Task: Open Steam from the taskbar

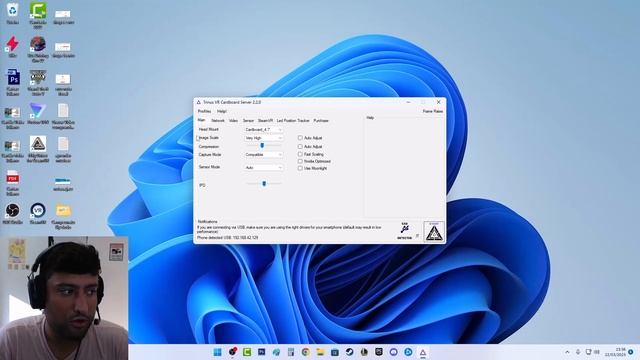Action: point(349,352)
